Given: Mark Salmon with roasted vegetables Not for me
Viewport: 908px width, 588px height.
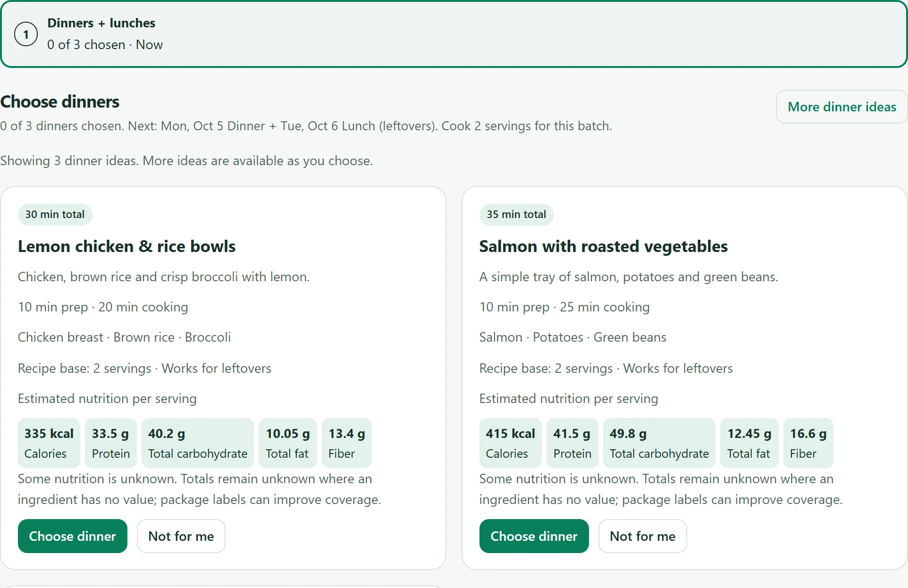Looking at the screenshot, I should coord(643,536).
